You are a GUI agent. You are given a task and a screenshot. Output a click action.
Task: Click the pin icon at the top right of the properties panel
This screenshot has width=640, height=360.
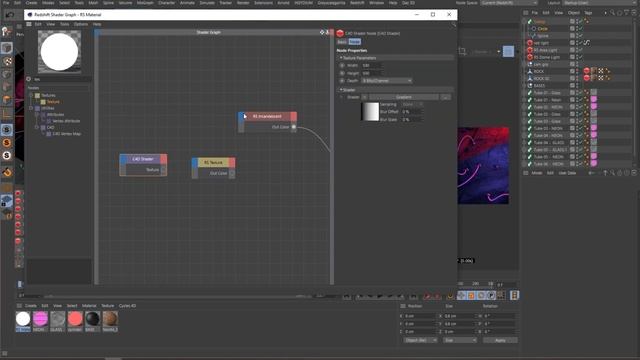453,25
